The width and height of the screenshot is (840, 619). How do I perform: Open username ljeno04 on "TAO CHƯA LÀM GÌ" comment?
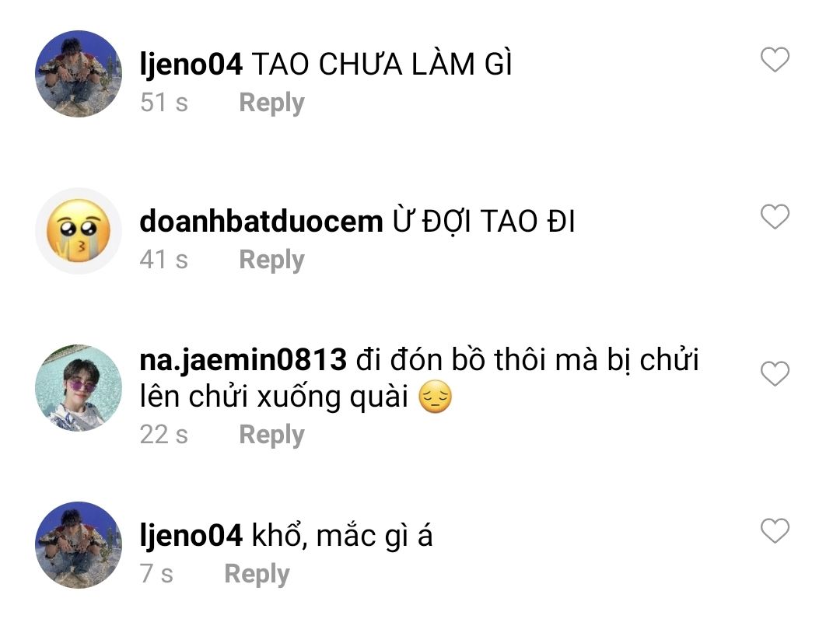pyautogui.click(x=191, y=65)
